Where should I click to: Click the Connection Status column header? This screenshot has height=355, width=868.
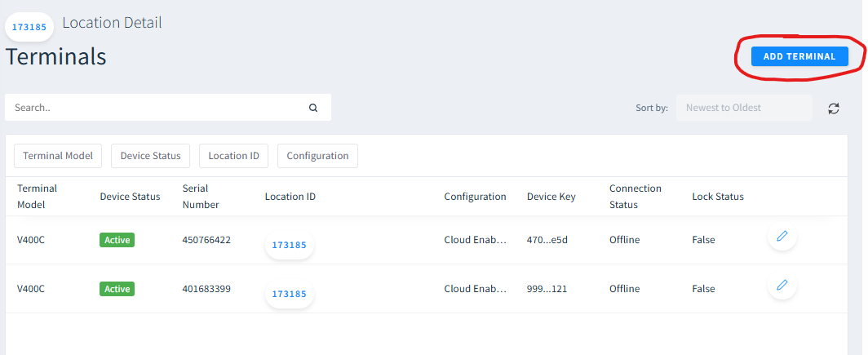[635, 196]
